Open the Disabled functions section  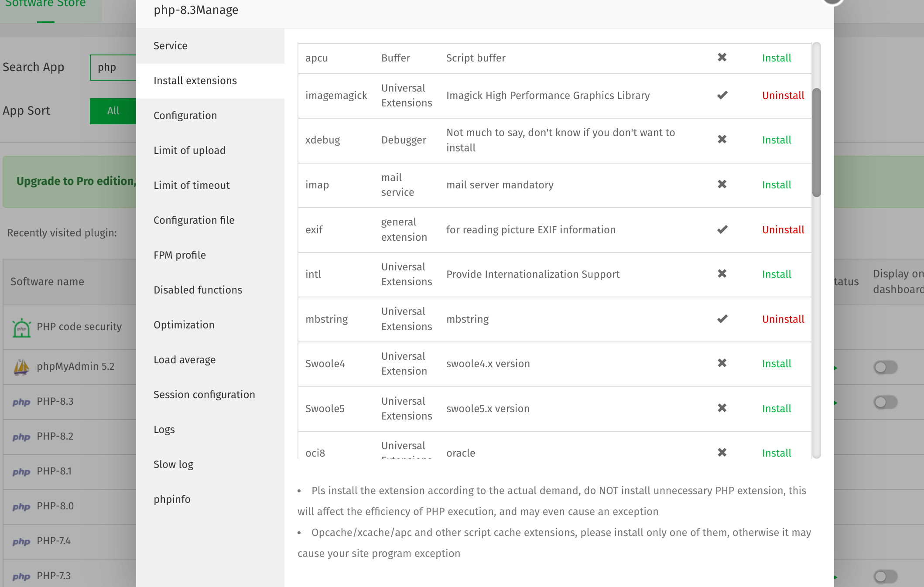[x=198, y=290]
